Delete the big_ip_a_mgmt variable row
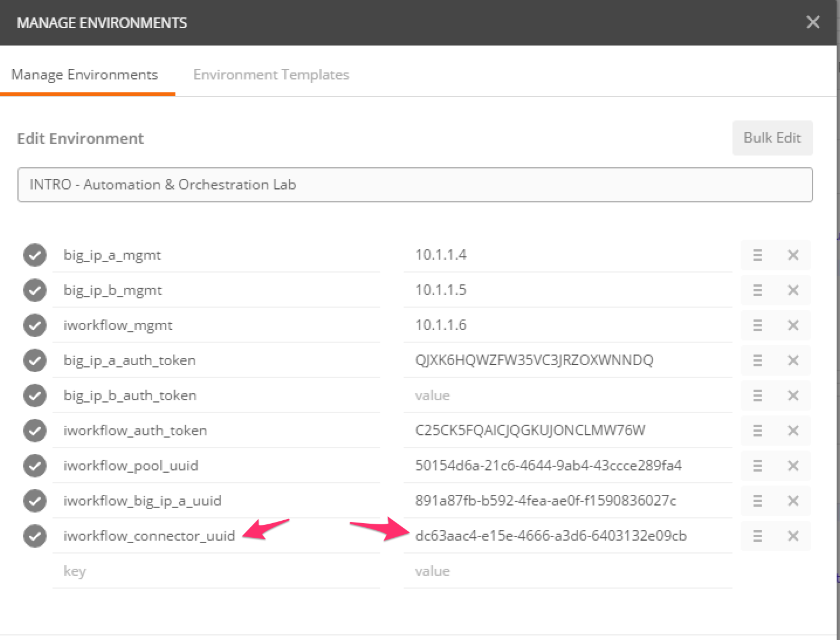This screenshot has width=840, height=640. click(793, 255)
